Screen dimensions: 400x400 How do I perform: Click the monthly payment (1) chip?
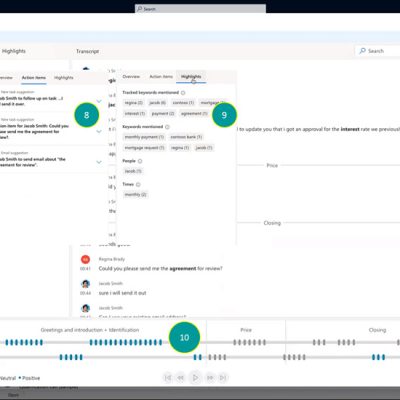click(144, 137)
